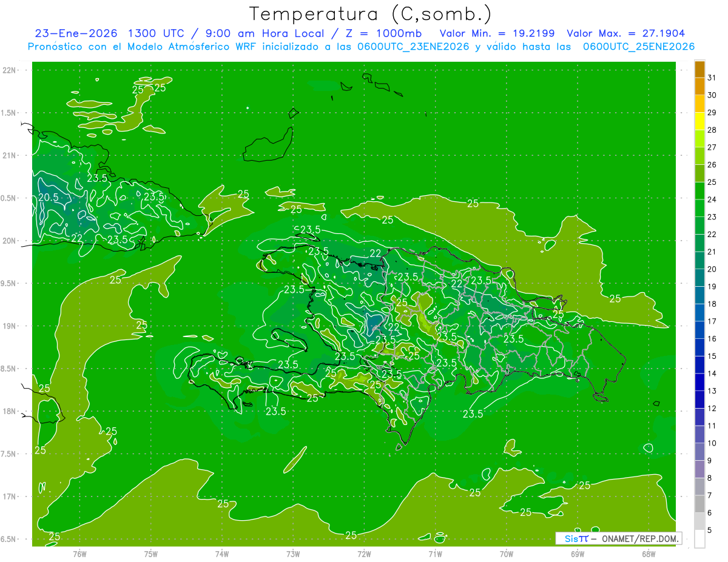Viewport: 728px width, 562px height.
Task: Click the blue swatch between 16 and 17
Action: coord(699,330)
